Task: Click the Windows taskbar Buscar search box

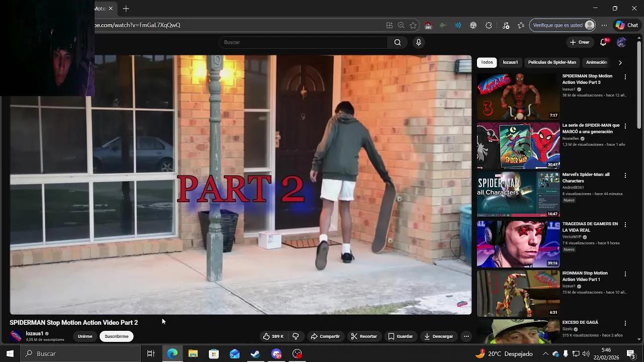Action: tap(80, 354)
